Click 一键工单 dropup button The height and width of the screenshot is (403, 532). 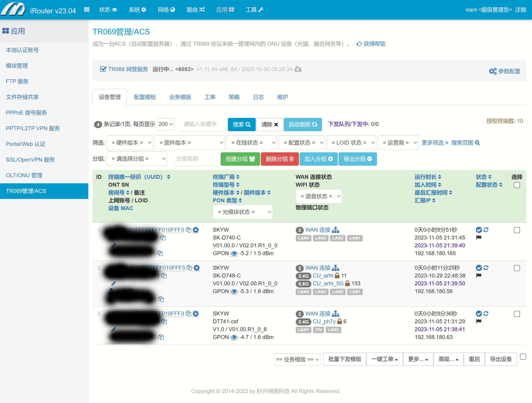coord(384,359)
